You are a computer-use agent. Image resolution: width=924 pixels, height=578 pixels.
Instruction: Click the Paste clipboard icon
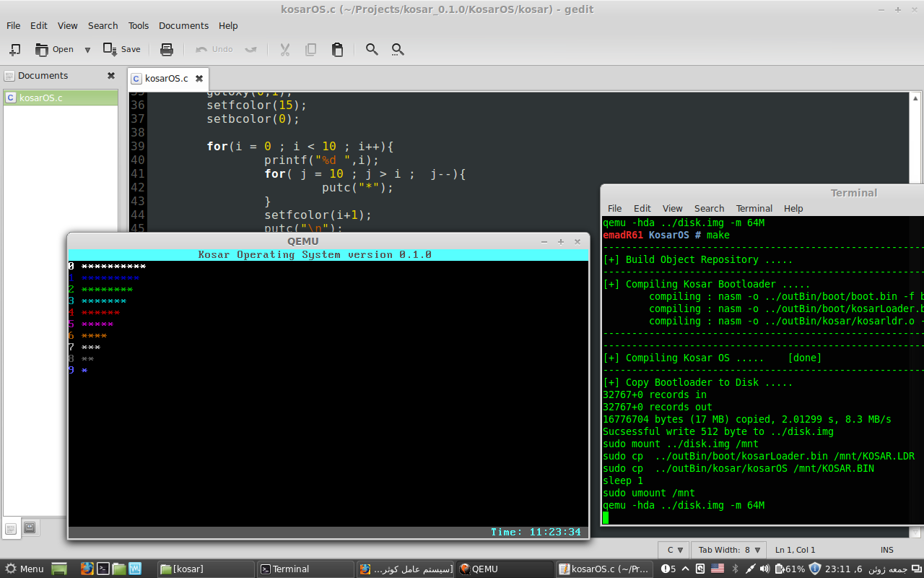point(337,49)
